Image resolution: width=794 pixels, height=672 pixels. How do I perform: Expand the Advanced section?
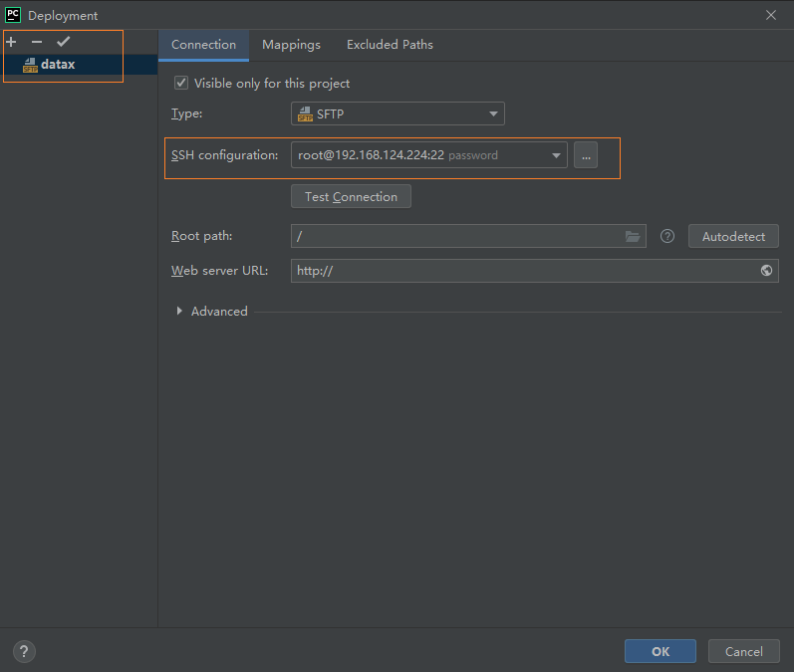[x=179, y=311]
